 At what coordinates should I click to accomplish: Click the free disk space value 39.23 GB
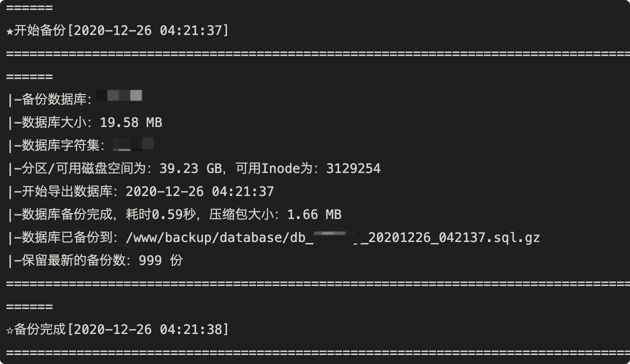190,168
